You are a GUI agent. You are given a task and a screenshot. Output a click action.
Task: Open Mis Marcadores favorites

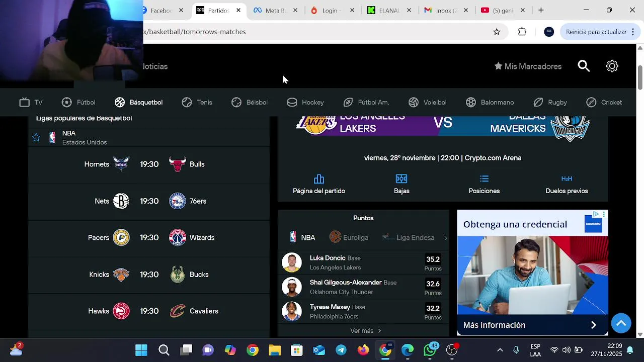[528, 66]
